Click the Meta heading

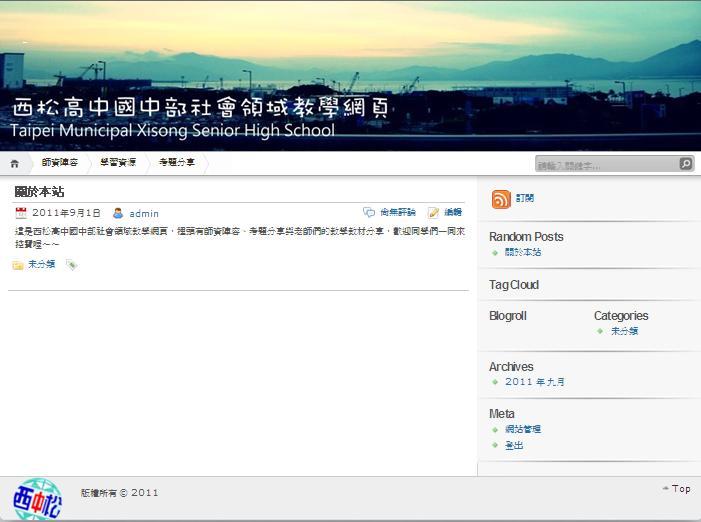click(502, 414)
